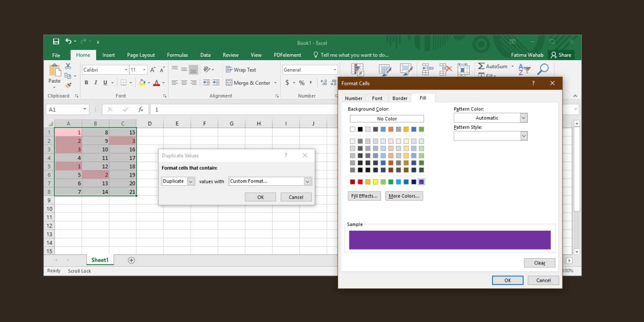The image size is (644, 322).
Task: Open the Number tab in Format Cells
Action: pyautogui.click(x=354, y=98)
